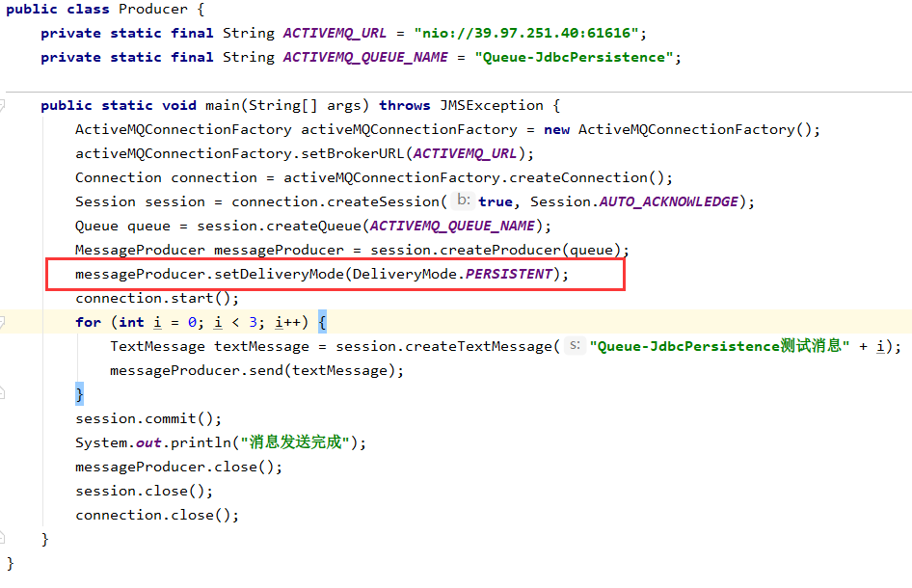Click the Producer class name

point(153,9)
